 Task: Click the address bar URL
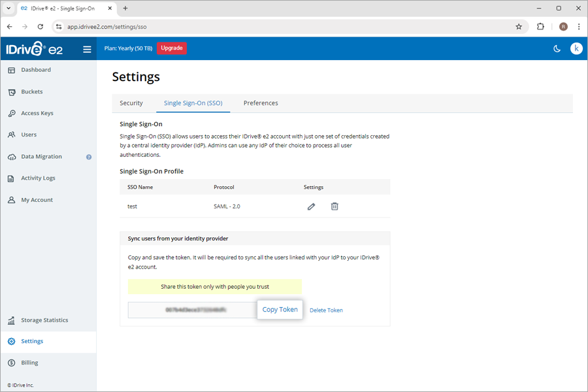click(x=107, y=27)
